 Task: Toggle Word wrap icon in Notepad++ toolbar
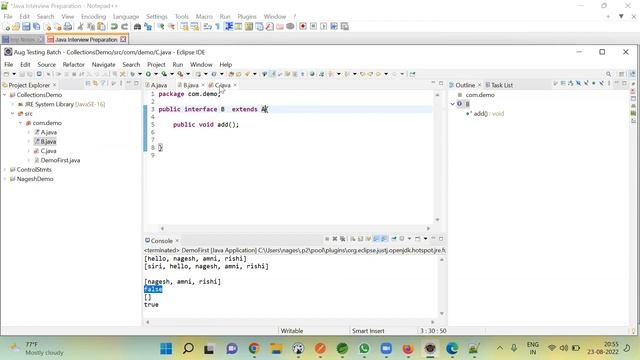point(207,27)
